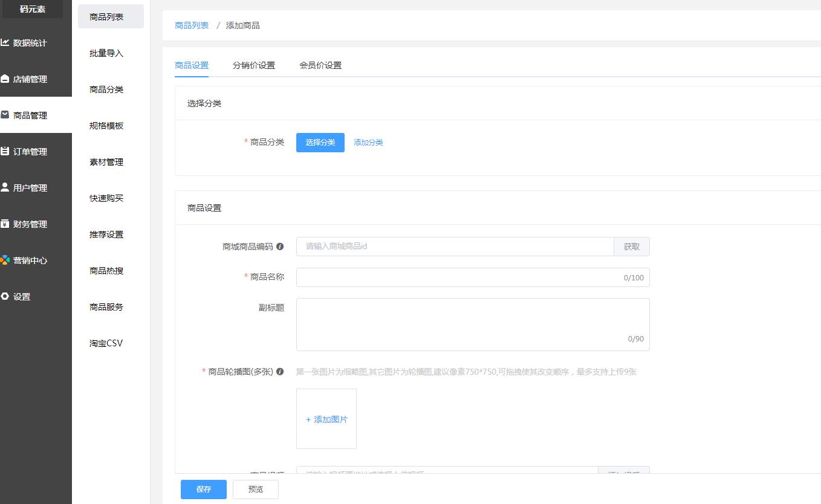Click the 添加商品 breadcrumb text
821x504 pixels.
[x=243, y=25]
